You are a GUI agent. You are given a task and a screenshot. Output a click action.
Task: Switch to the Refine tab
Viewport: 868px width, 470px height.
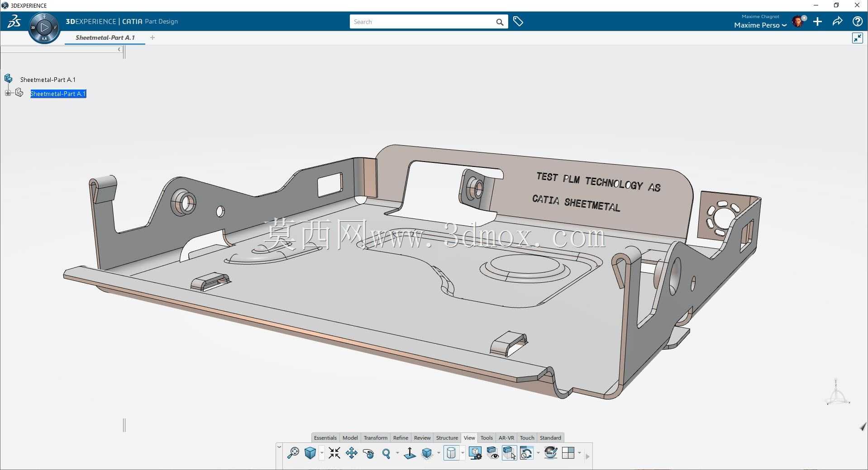(401, 438)
